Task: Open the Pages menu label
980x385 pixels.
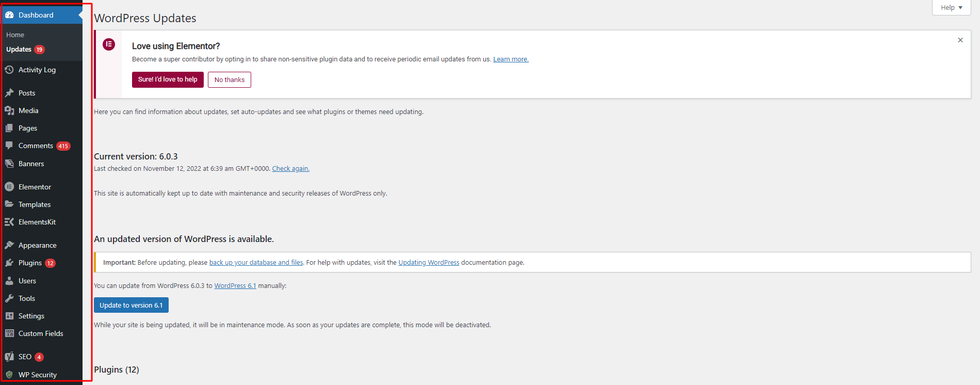Action: click(28, 128)
